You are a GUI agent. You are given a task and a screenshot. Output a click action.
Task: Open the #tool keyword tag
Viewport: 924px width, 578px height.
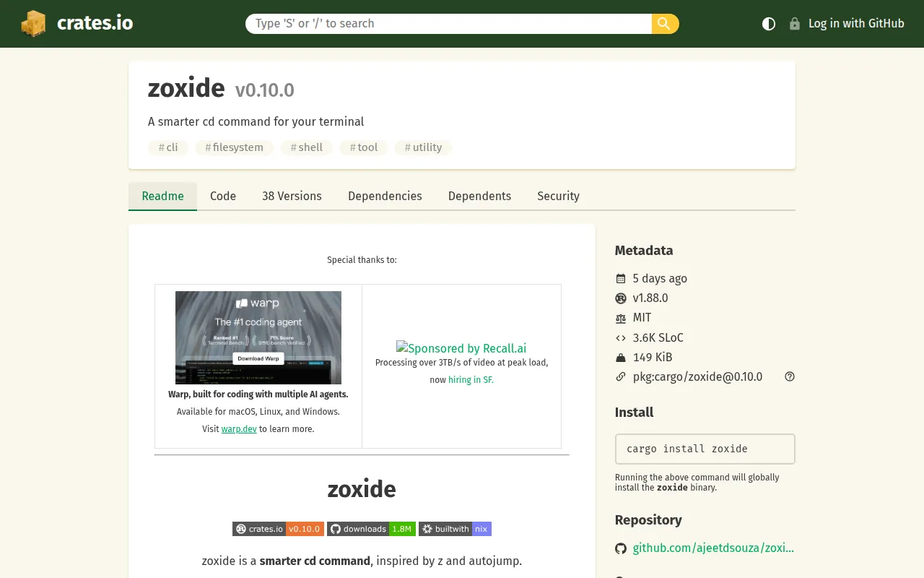tap(364, 147)
